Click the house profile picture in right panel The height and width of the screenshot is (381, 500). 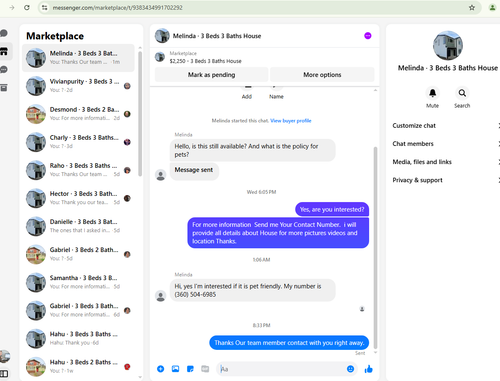pyautogui.click(x=448, y=46)
